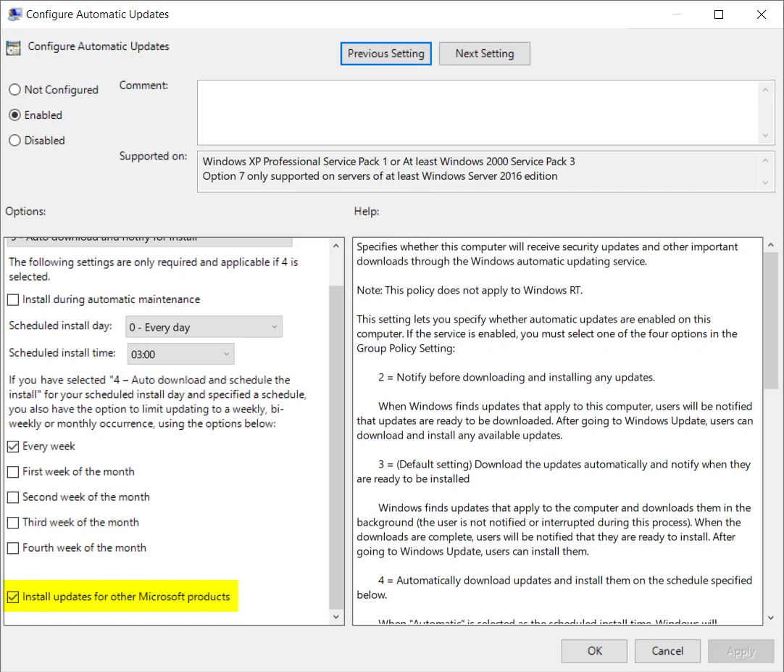Click the Help pane scroll down arrow

[770, 618]
